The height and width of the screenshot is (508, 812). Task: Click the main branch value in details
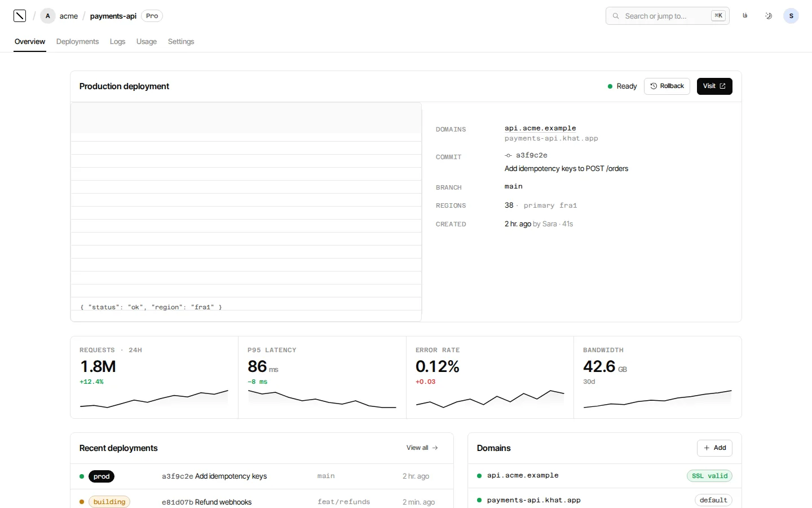[514, 186]
